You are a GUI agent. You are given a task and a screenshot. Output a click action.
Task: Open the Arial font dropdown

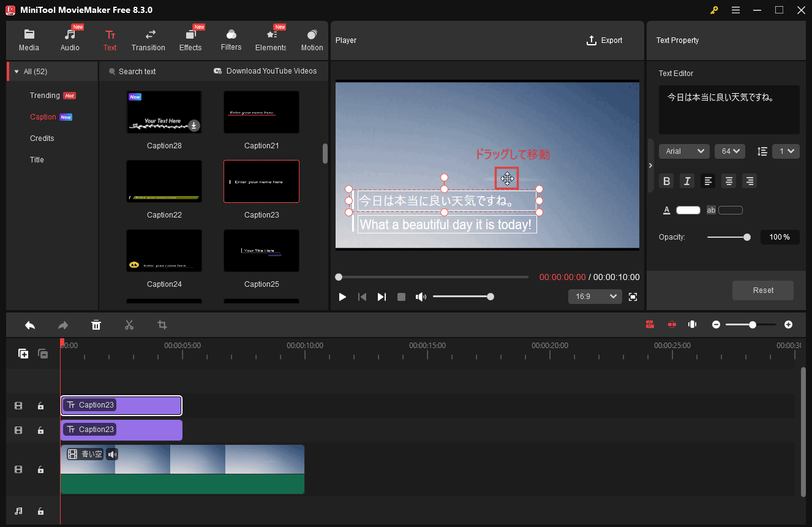tap(684, 151)
